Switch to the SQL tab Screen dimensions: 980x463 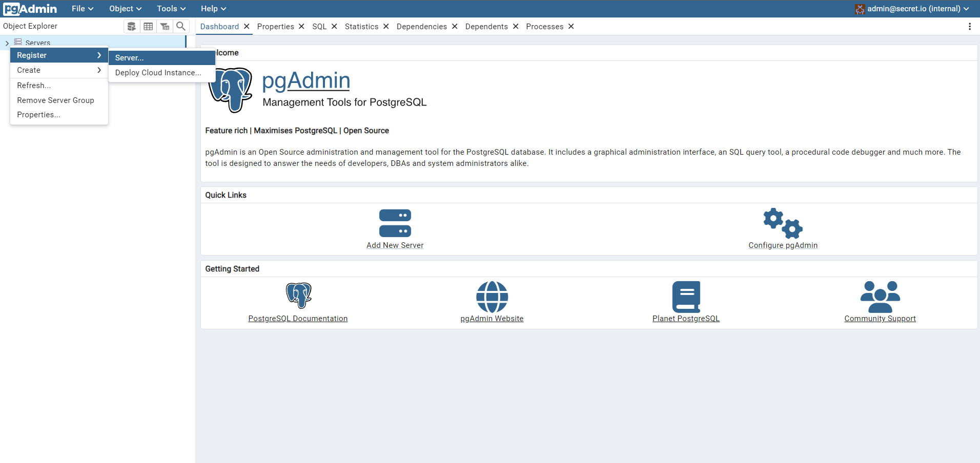pyautogui.click(x=319, y=27)
